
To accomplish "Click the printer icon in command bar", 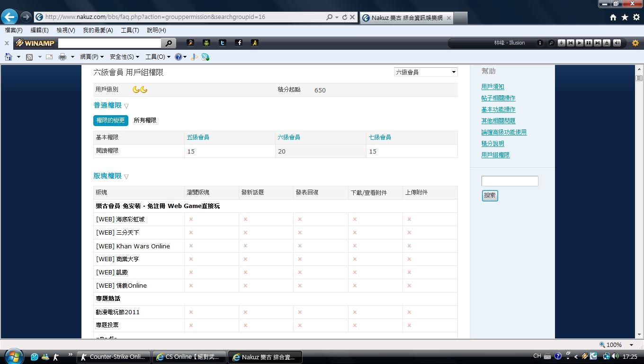I will click(x=62, y=57).
